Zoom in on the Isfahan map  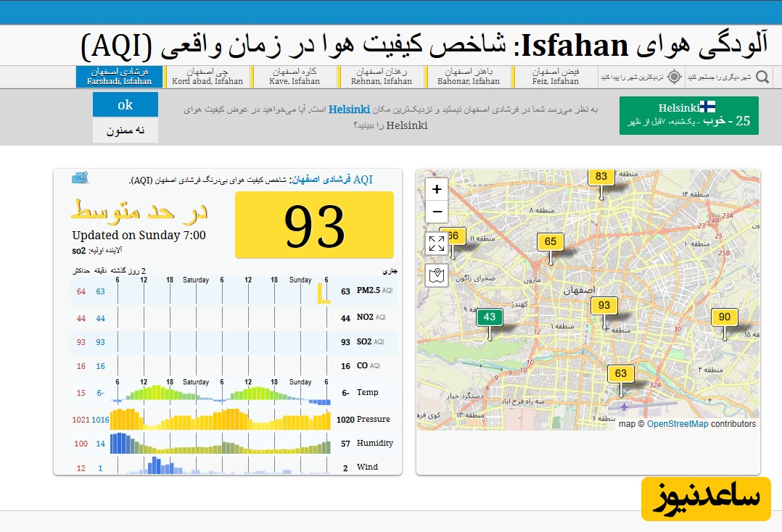(437, 189)
